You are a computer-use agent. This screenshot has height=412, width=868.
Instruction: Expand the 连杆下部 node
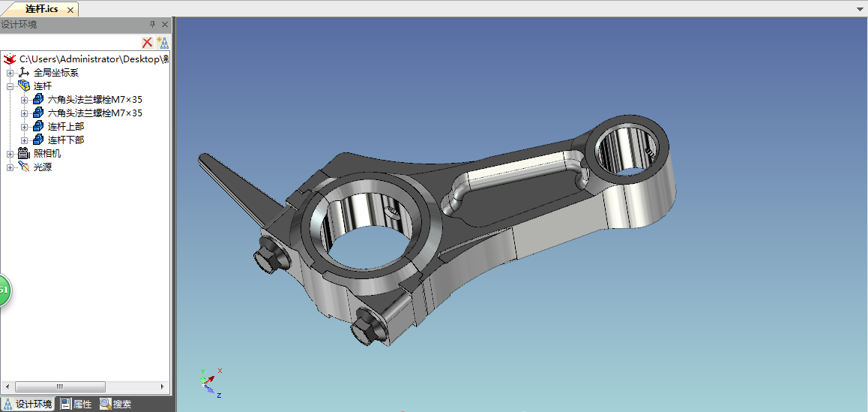[24, 140]
